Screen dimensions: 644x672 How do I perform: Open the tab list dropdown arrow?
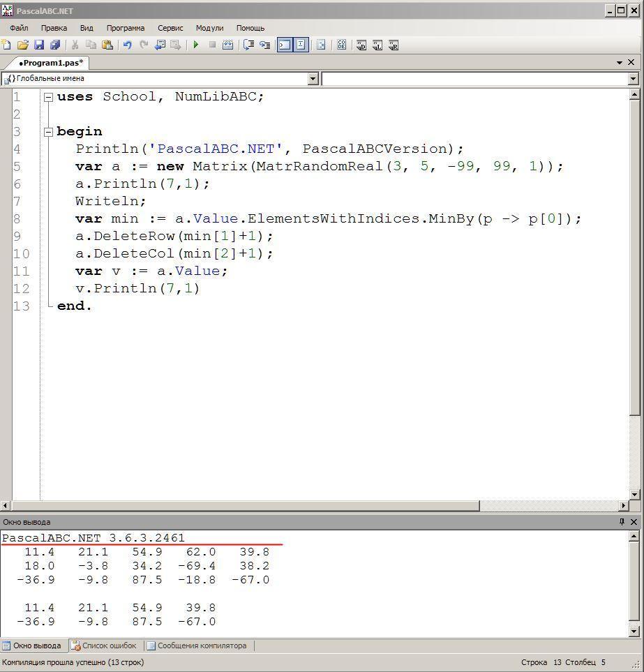[620, 63]
